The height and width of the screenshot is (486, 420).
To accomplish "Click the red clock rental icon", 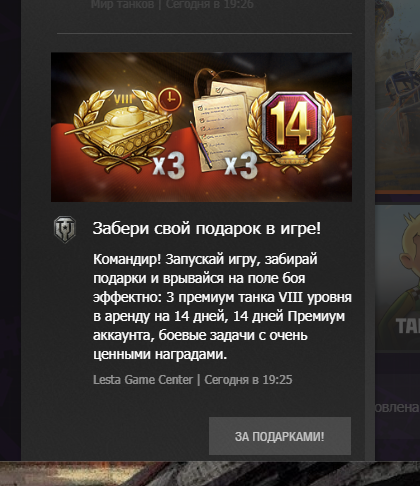I will (170, 99).
